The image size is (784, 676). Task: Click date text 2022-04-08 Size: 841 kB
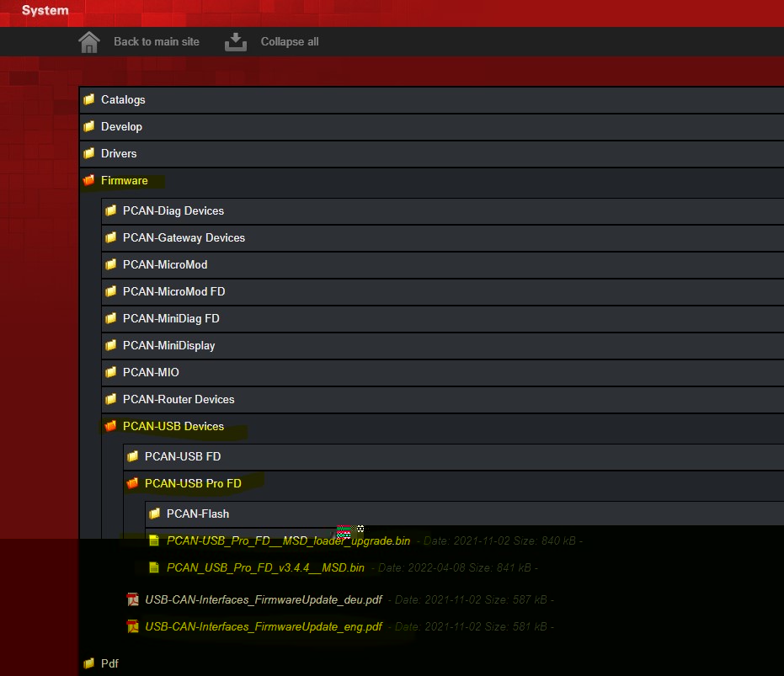[x=455, y=568]
